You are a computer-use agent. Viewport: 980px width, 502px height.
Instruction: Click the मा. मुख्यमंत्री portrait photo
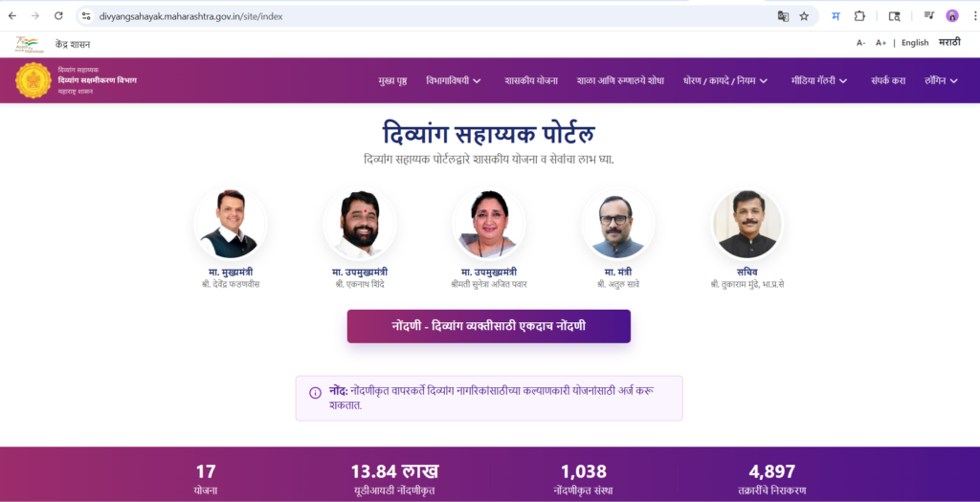point(230,224)
